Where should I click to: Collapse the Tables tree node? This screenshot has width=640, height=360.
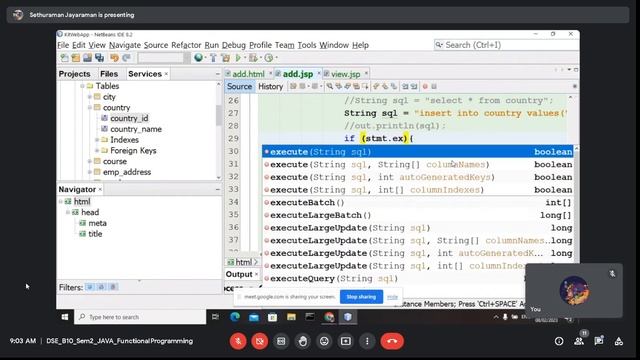point(82,86)
